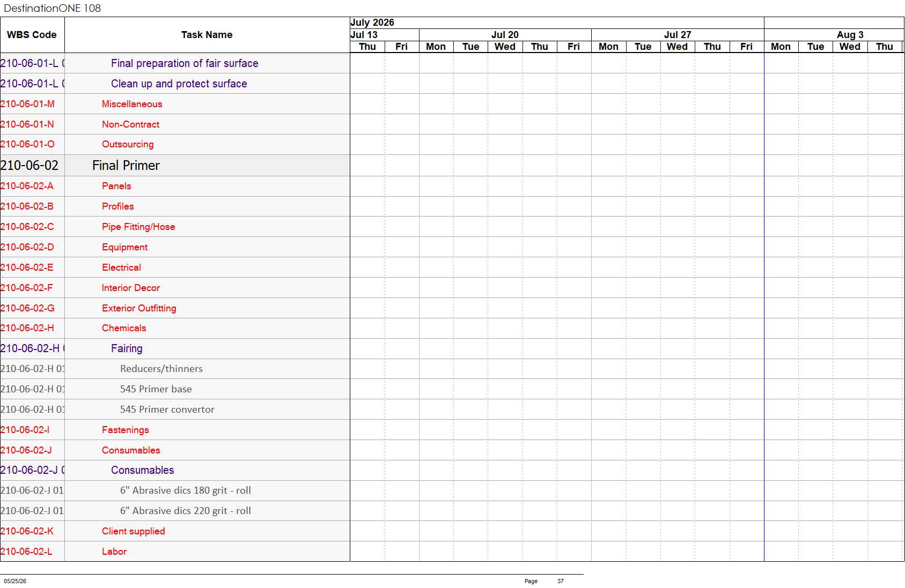The width and height of the screenshot is (905, 588).
Task: Click WBS code 210-06-02-B
Action: [27, 206]
